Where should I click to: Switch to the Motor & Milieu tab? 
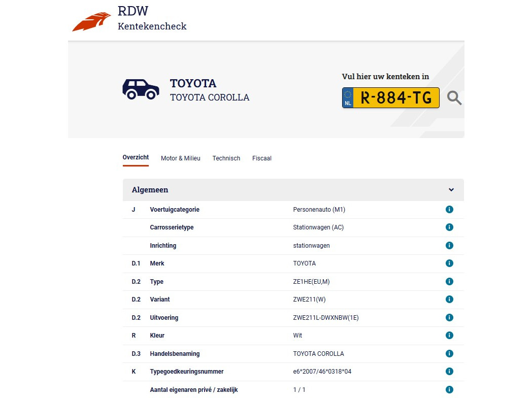[181, 158]
